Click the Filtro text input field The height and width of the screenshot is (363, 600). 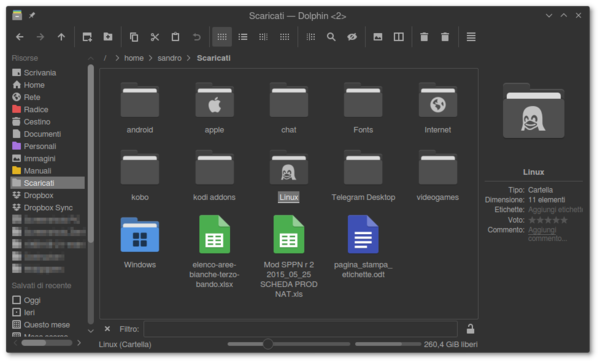tap(300, 329)
